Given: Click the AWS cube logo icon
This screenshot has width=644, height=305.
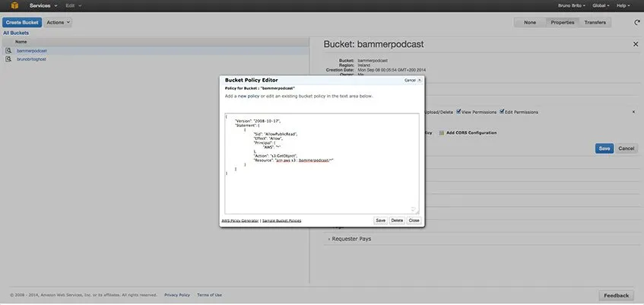Looking at the screenshot, I should 14,5.
